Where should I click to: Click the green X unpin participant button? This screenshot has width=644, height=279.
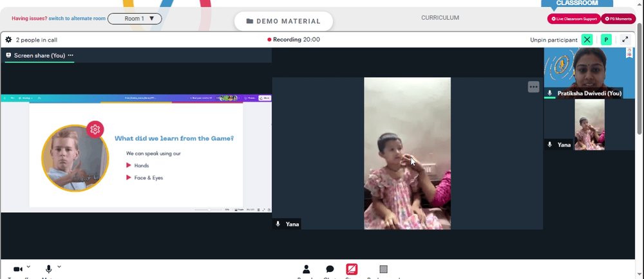click(587, 40)
